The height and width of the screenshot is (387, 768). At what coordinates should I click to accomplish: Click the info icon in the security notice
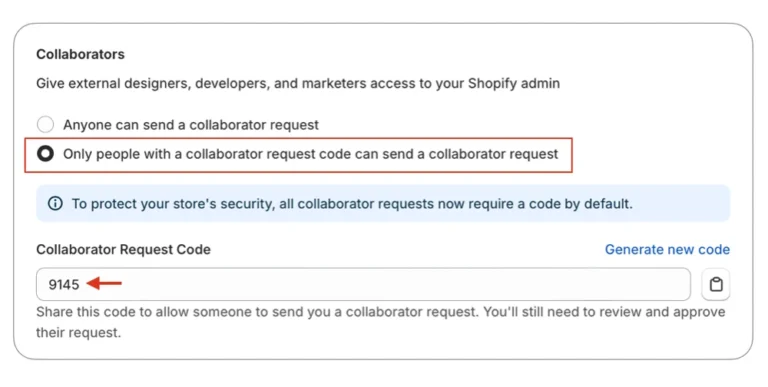coord(55,203)
